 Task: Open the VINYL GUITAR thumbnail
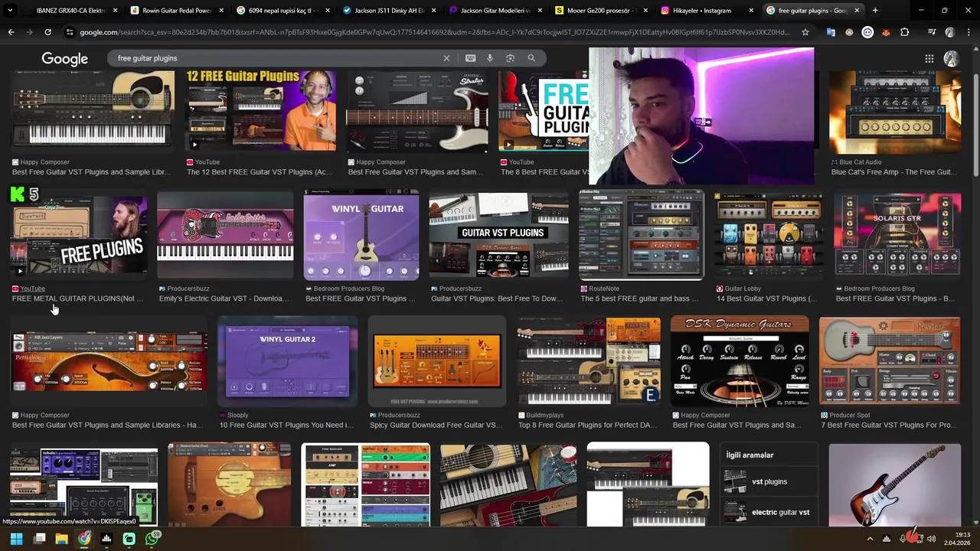361,235
